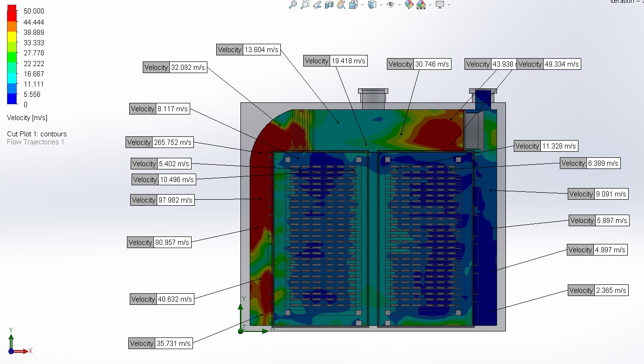Click the Edit Appearance color ball icon
The width and height of the screenshot is (644, 364).
pos(409,5)
